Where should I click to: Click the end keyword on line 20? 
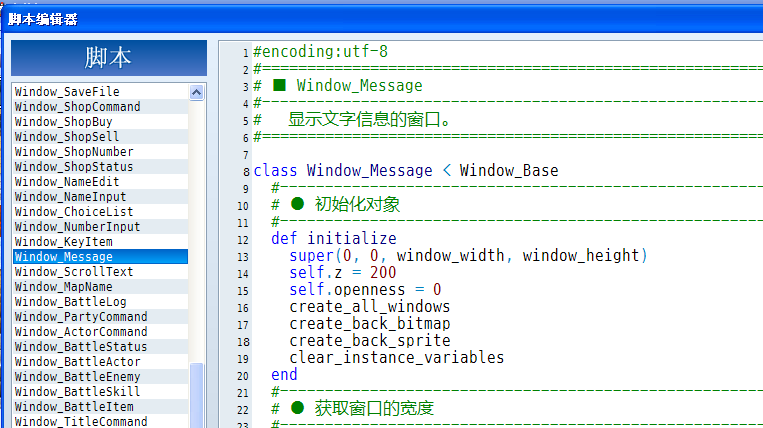284,374
